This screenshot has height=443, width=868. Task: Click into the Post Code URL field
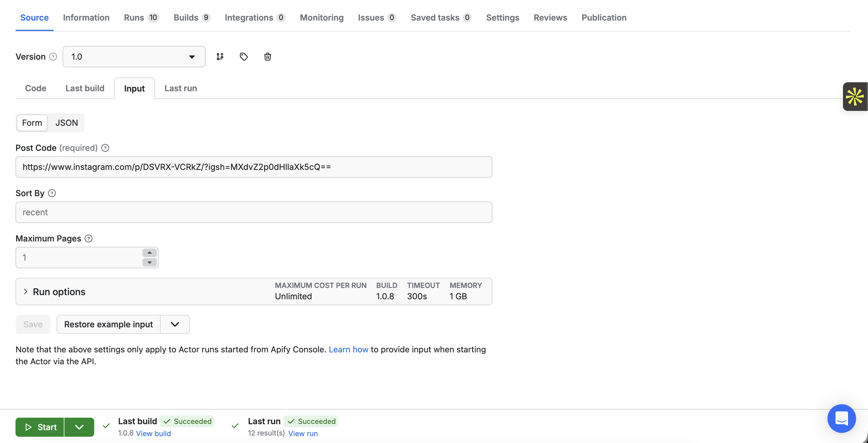(x=253, y=167)
